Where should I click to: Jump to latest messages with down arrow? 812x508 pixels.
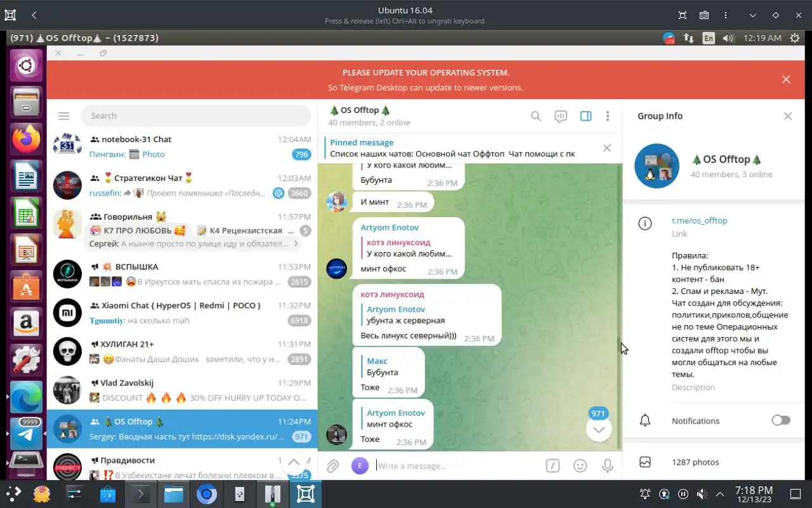coord(598,429)
